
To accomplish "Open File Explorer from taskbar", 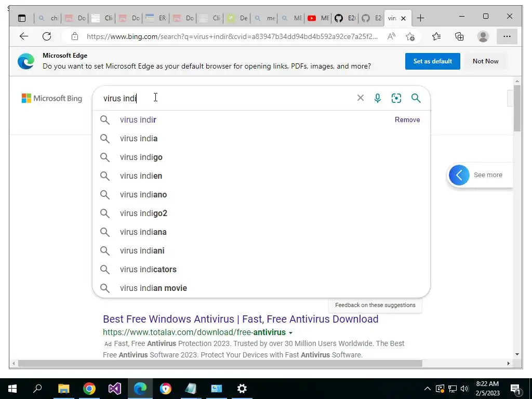I will click(63, 389).
